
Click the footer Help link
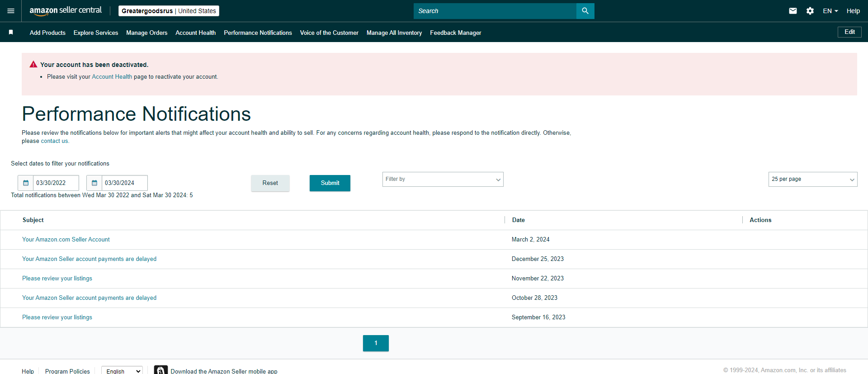pyautogui.click(x=28, y=371)
